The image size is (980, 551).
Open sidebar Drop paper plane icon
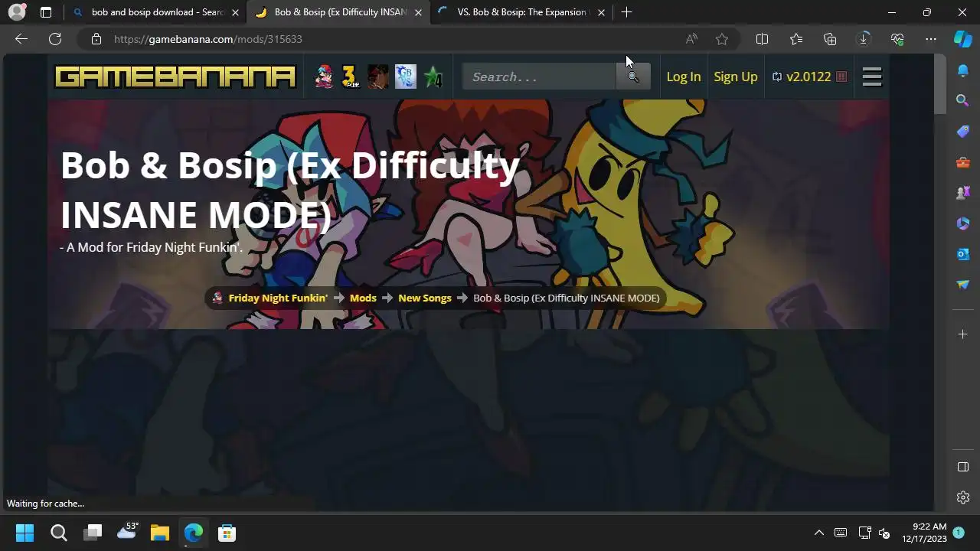[x=963, y=284]
